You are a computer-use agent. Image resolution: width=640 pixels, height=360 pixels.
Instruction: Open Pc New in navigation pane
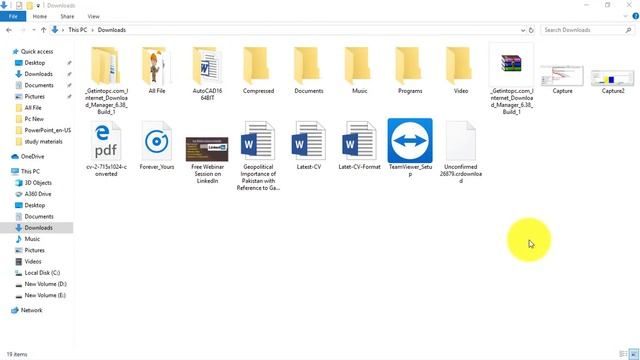34,119
